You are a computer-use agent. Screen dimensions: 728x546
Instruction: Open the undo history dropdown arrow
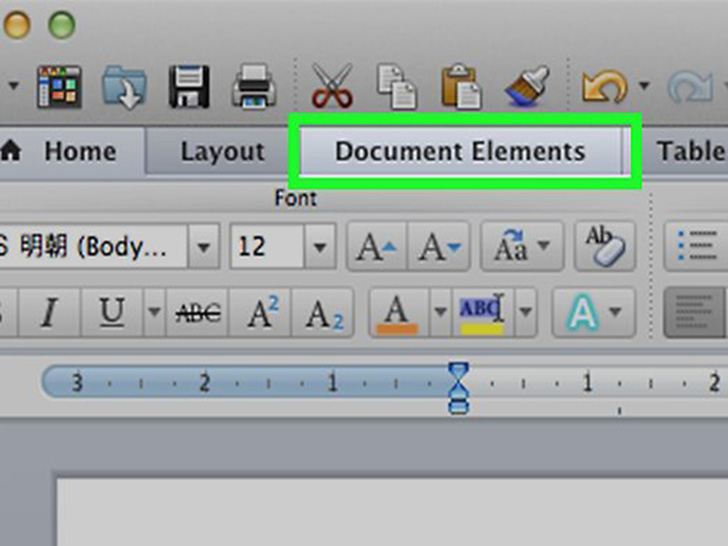tap(644, 85)
